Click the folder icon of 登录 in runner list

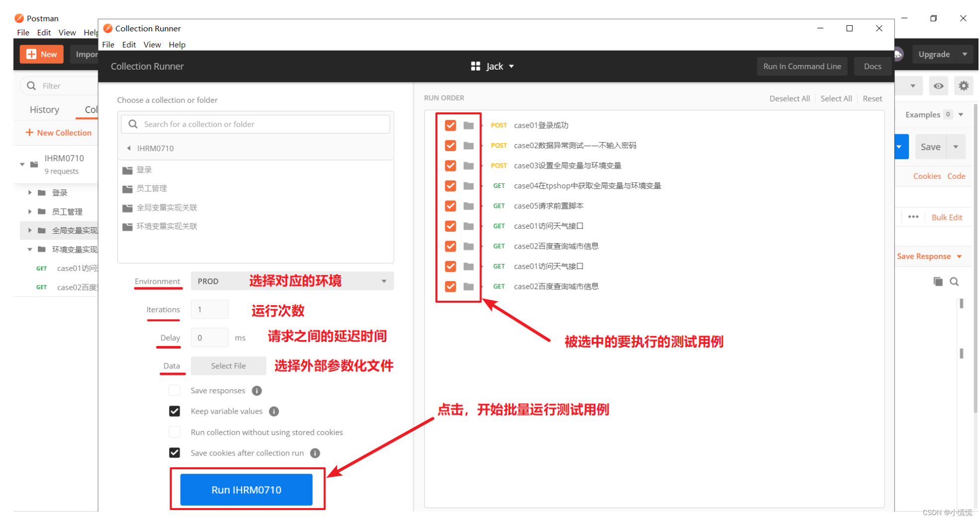tap(127, 170)
